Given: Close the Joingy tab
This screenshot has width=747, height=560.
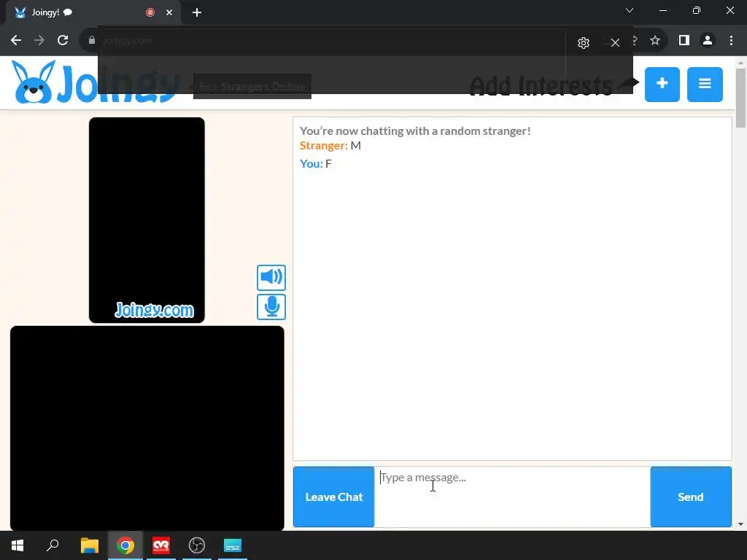Looking at the screenshot, I should pyautogui.click(x=169, y=12).
